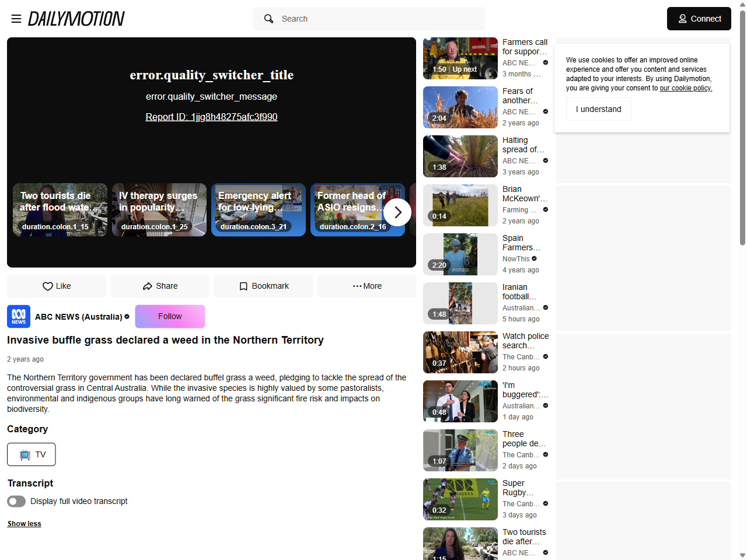
Task: Click the search magnifier icon
Action: click(x=268, y=19)
